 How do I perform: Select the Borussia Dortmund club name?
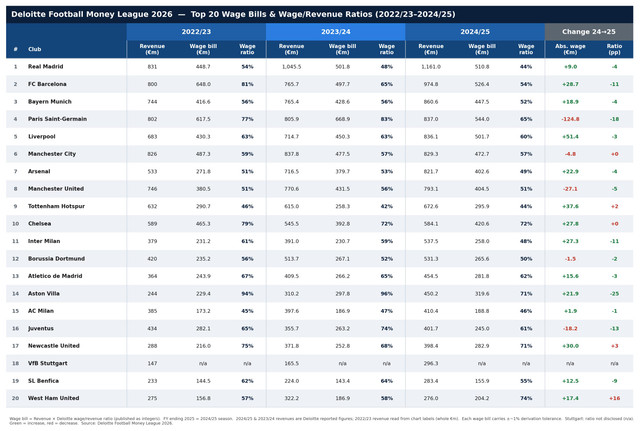pyautogui.click(x=56, y=259)
